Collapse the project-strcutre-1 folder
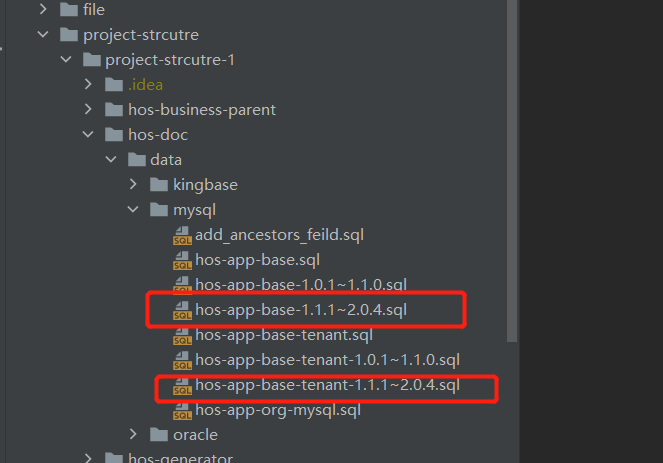The height and width of the screenshot is (463, 663). point(66,59)
